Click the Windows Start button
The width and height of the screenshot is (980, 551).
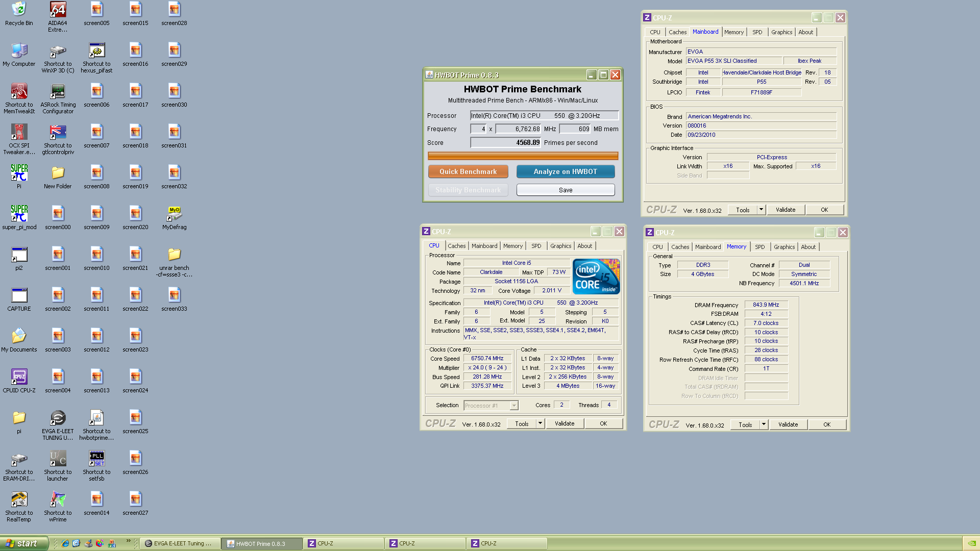point(24,543)
